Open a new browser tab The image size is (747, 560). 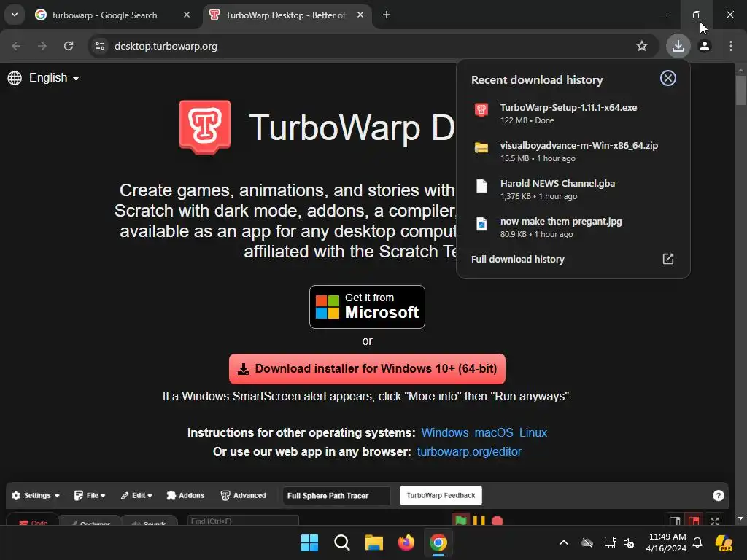[387, 15]
